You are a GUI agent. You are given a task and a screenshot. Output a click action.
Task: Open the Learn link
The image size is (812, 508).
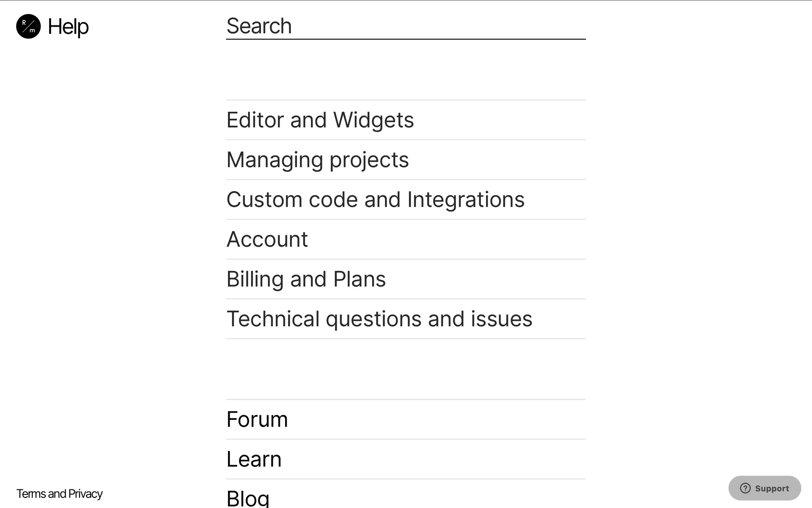tap(254, 459)
